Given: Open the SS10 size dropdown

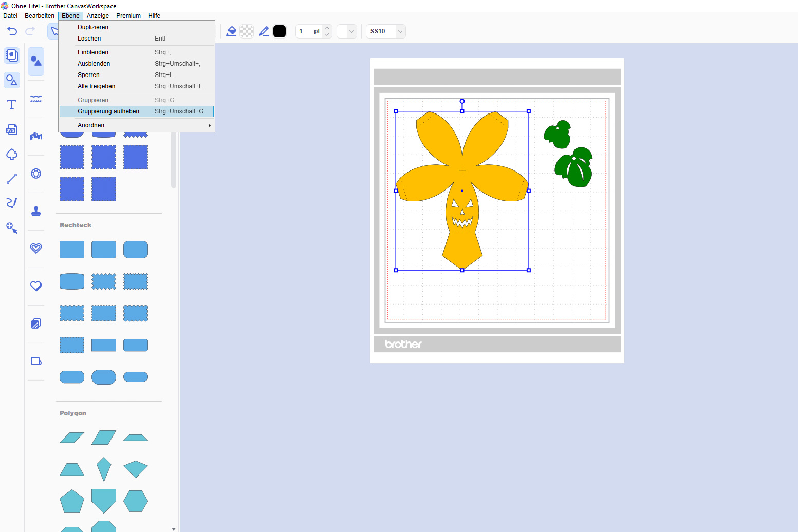Looking at the screenshot, I should (386, 31).
